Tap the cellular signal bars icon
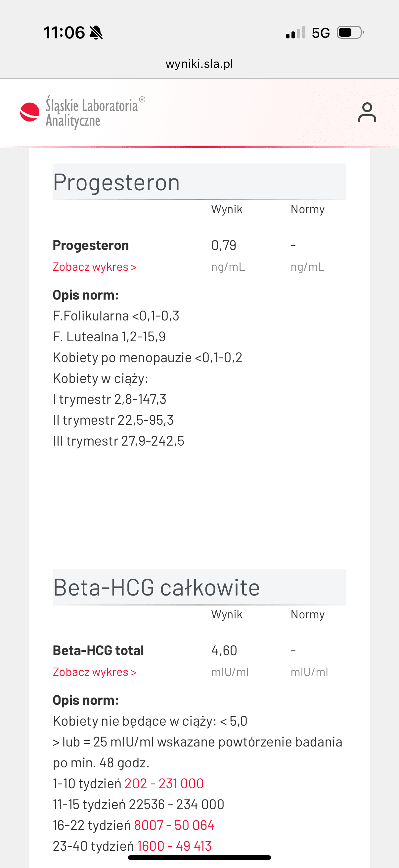Viewport: 399px width, 868px height. pos(296,33)
